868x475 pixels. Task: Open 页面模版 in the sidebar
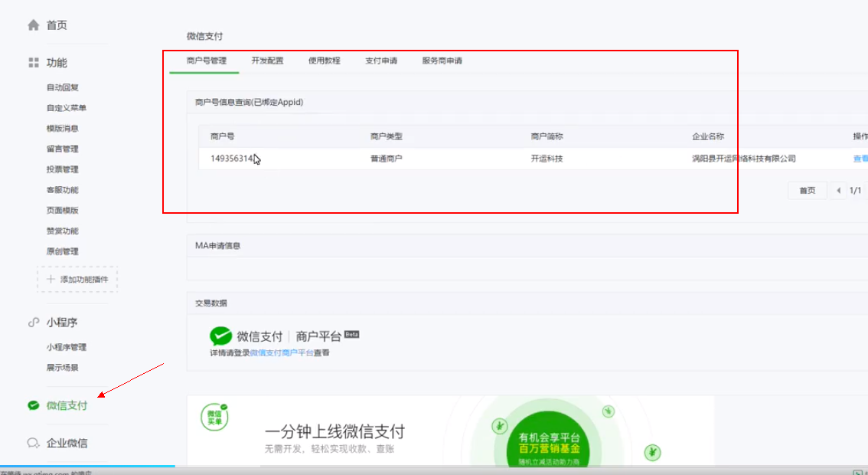(63, 210)
